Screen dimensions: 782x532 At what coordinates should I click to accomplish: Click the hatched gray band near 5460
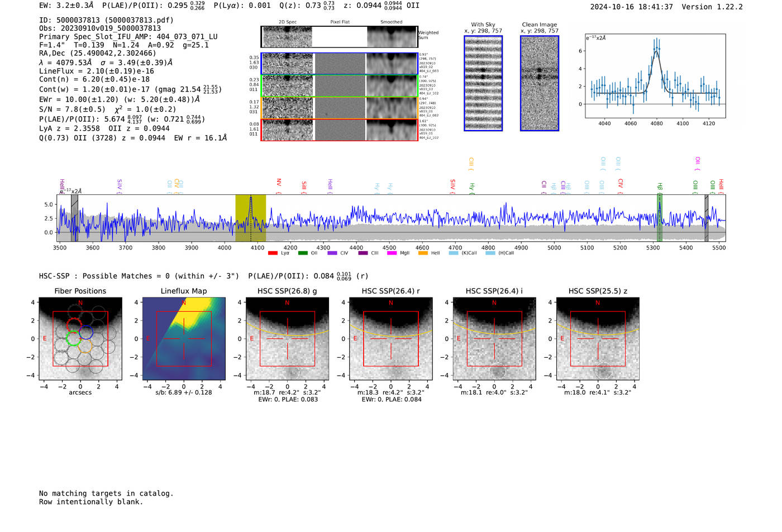706,218
